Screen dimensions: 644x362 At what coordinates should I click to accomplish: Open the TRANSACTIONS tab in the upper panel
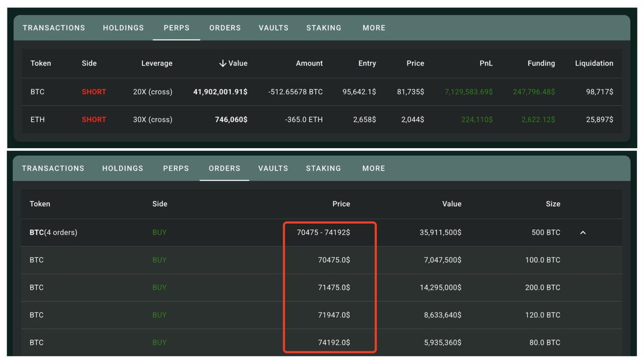(x=54, y=28)
